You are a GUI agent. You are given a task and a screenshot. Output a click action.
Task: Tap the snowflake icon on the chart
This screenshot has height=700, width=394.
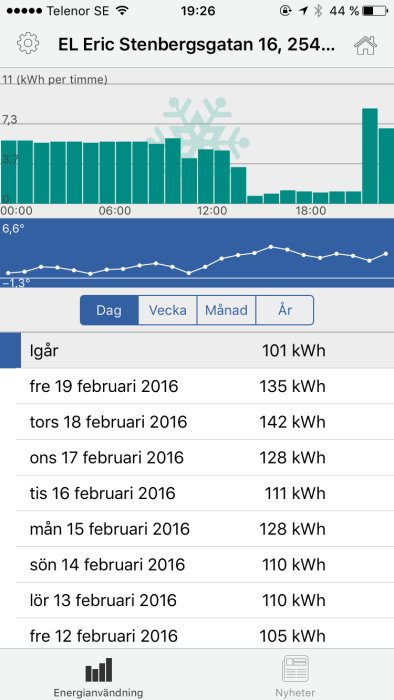199,128
